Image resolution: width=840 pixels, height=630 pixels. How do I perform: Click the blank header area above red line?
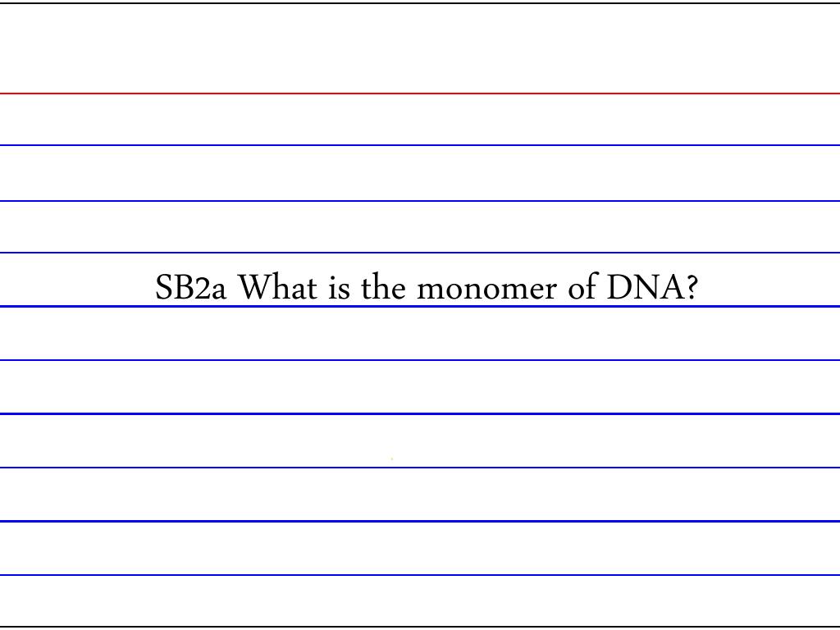[x=420, y=48]
